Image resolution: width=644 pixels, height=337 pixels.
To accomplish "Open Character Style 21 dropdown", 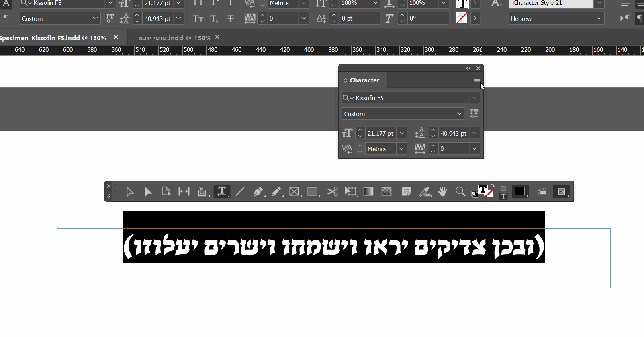I will coord(599,3).
